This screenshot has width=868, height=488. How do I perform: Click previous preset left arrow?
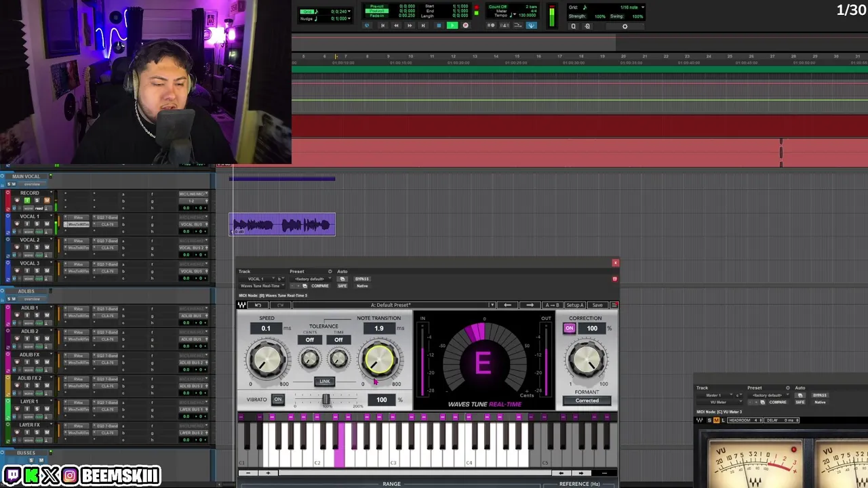[507, 305]
